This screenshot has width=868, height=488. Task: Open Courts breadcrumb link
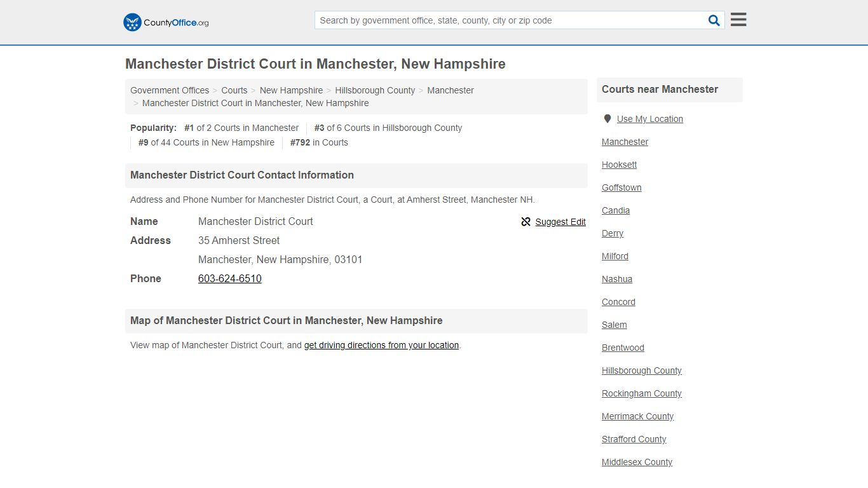(x=234, y=90)
